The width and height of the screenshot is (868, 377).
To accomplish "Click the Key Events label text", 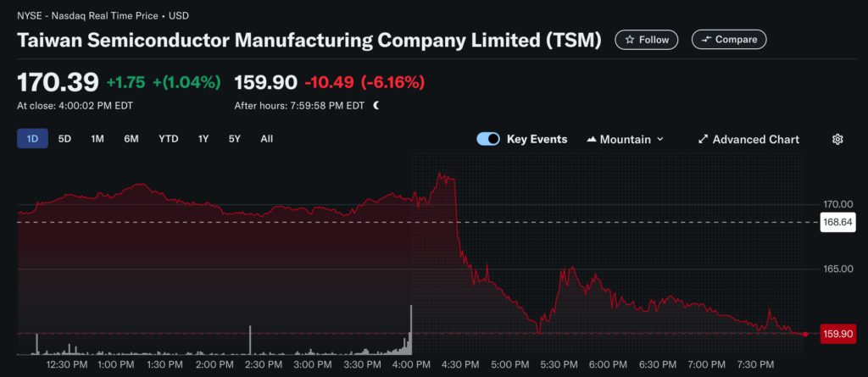I will pos(537,139).
